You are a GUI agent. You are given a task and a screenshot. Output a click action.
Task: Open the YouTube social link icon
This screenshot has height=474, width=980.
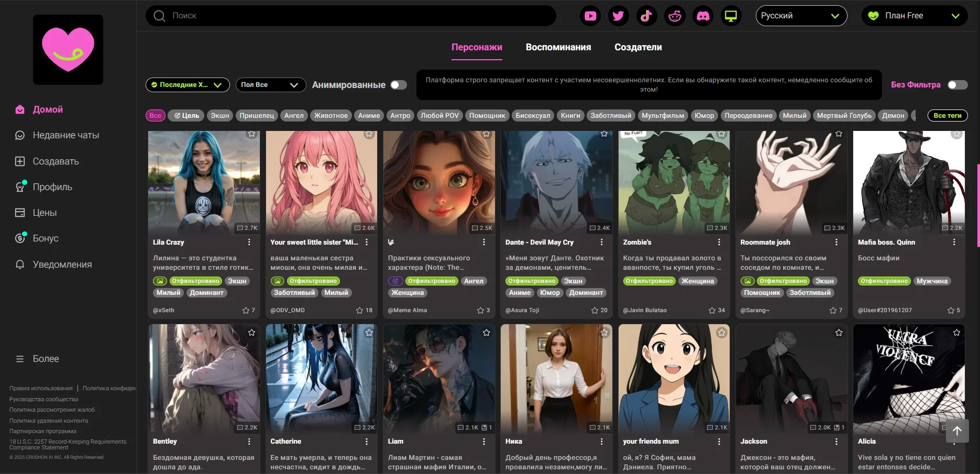(590, 16)
